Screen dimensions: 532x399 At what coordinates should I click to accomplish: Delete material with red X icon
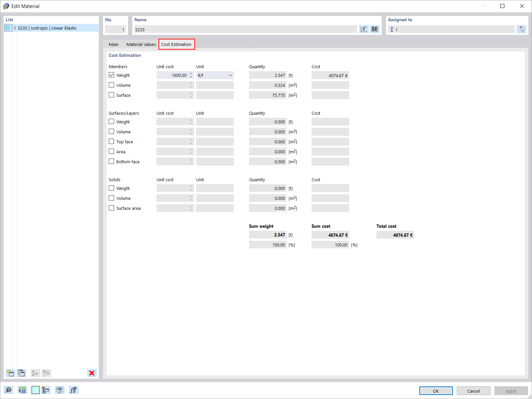pyautogui.click(x=92, y=373)
